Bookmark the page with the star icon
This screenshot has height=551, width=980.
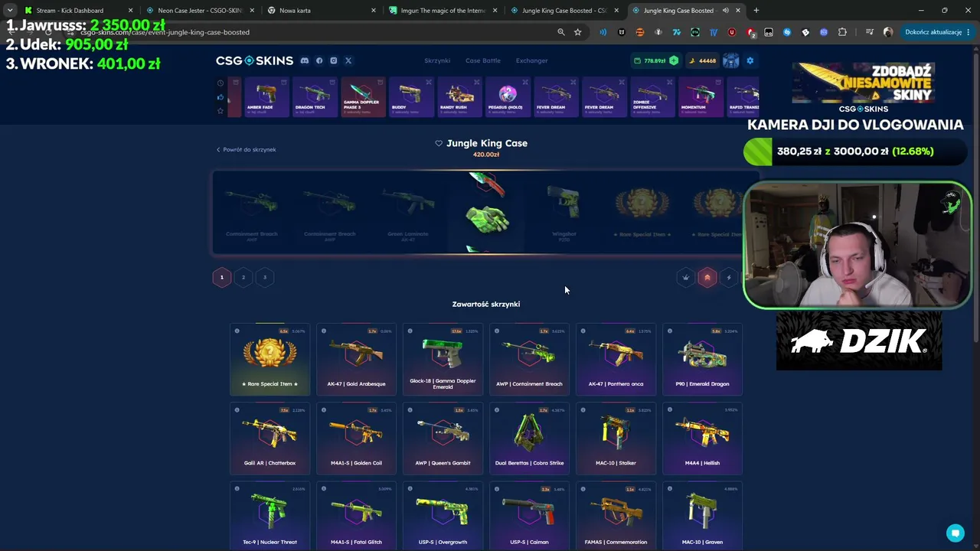click(577, 32)
